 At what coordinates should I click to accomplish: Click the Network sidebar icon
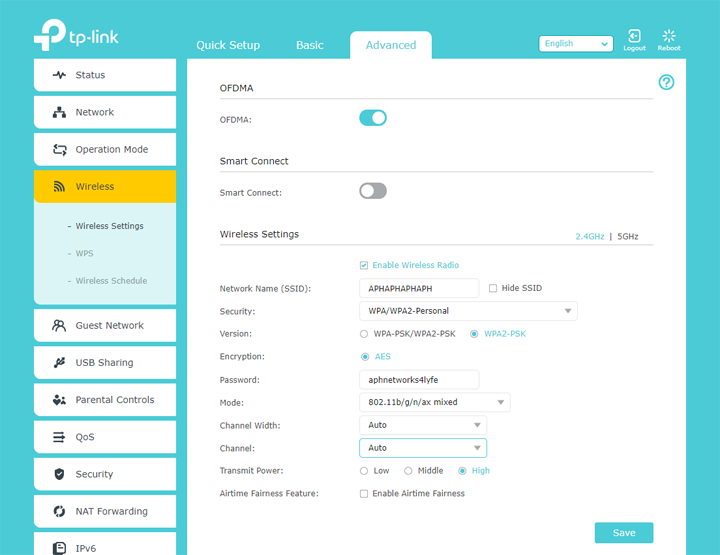tap(59, 112)
